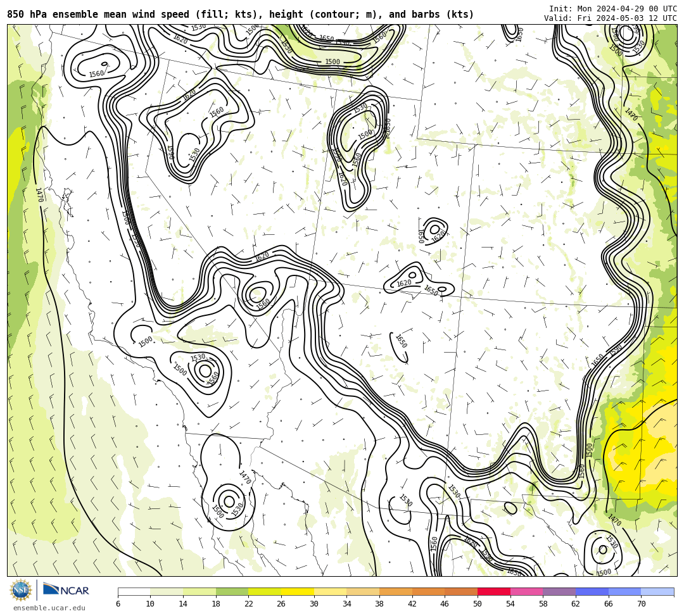
Task: Click the pale yellow 30-34 kts swatch
Action: click(330, 591)
